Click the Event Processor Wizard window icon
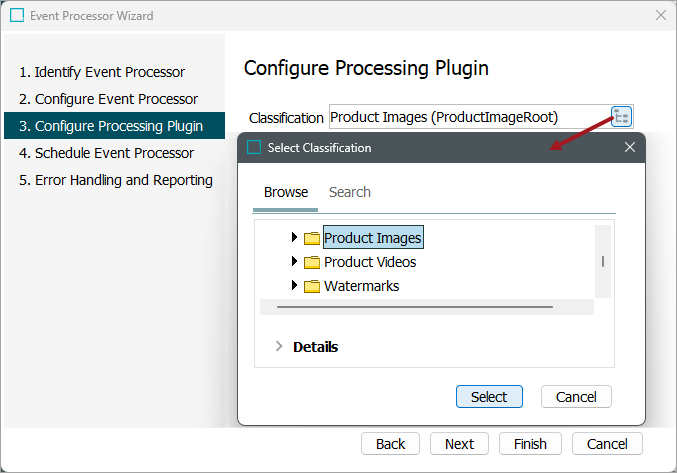 tap(17, 16)
